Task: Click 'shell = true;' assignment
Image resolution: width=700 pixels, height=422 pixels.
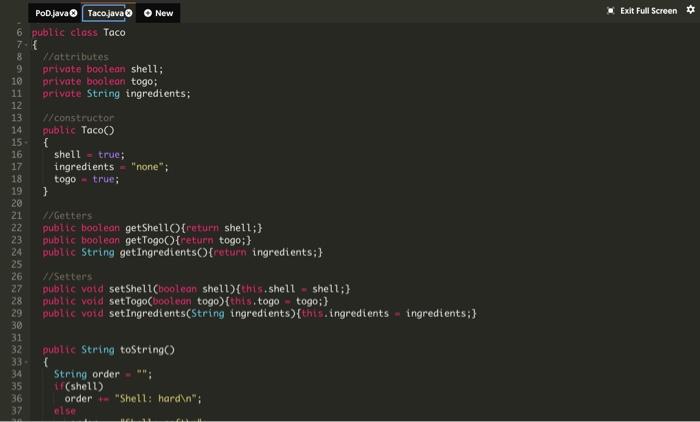Action: pyautogui.click(x=89, y=155)
